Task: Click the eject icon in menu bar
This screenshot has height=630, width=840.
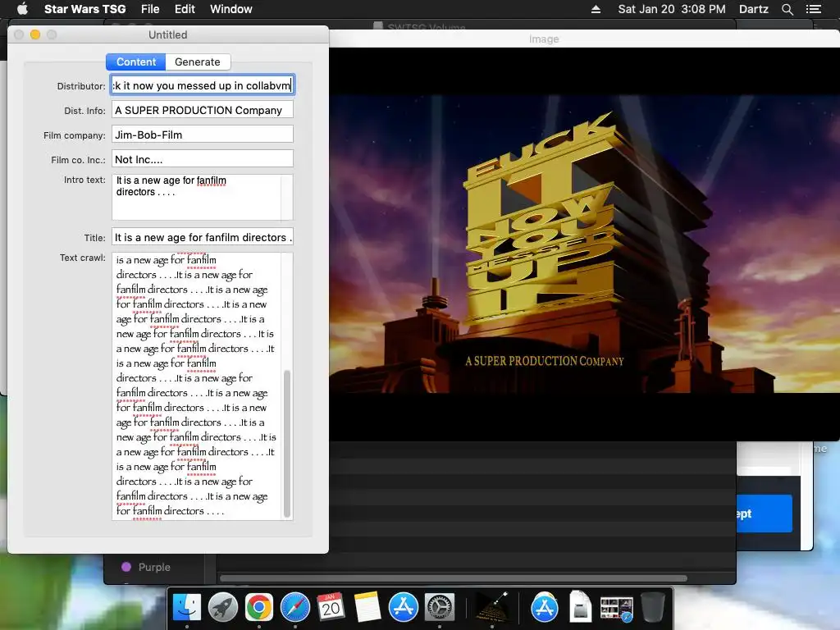Action: click(596, 9)
